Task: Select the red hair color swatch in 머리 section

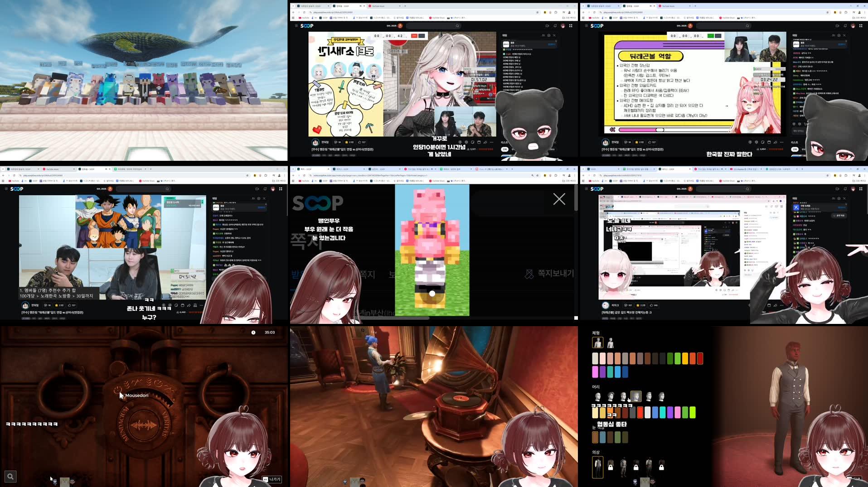Action: click(x=640, y=412)
